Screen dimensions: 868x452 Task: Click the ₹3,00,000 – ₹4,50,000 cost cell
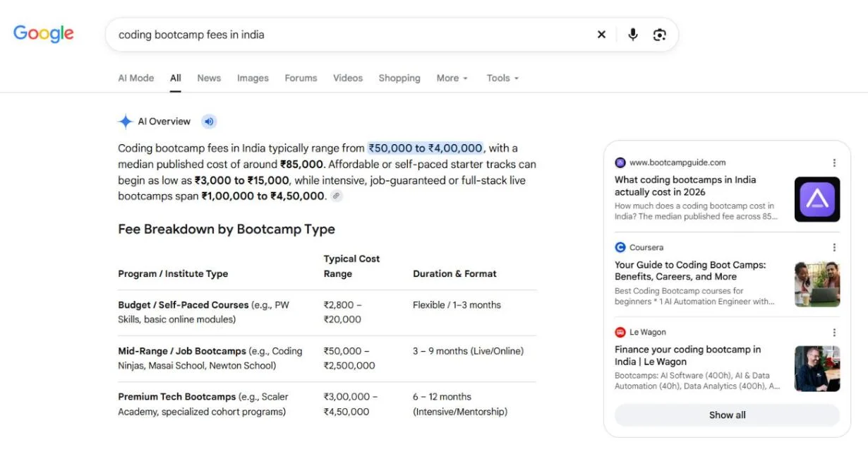click(x=351, y=404)
